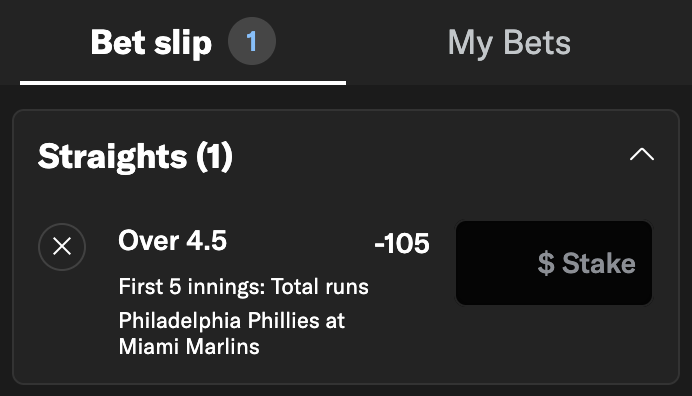
Task: Select the Miami Marlins team name text
Action: [189, 347]
